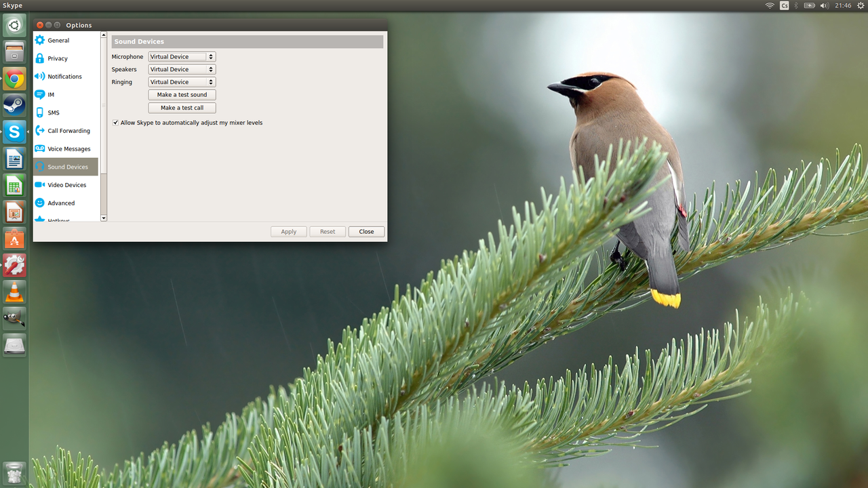Image resolution: width=868 pixels, height=488 pixels.
Task: Focus Skype via its launcher icon
Action: tap(14, 132)
